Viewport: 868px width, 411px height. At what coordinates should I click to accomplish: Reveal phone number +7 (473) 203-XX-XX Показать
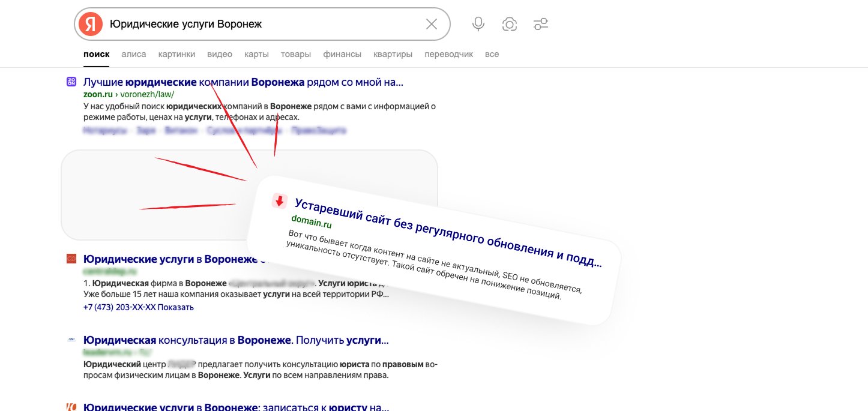[139, 307]
